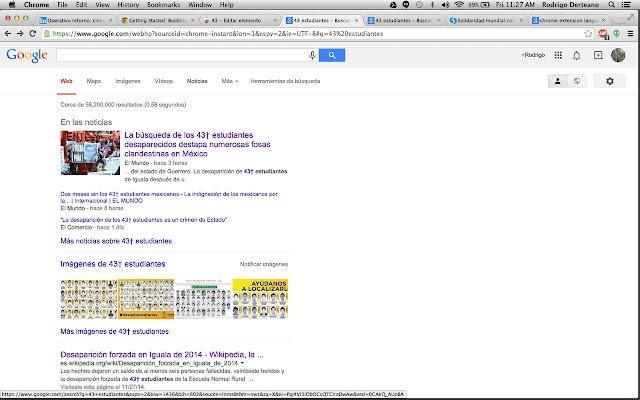Click inside the Google search field
640x400 pixels.
(x=182, y=55)
